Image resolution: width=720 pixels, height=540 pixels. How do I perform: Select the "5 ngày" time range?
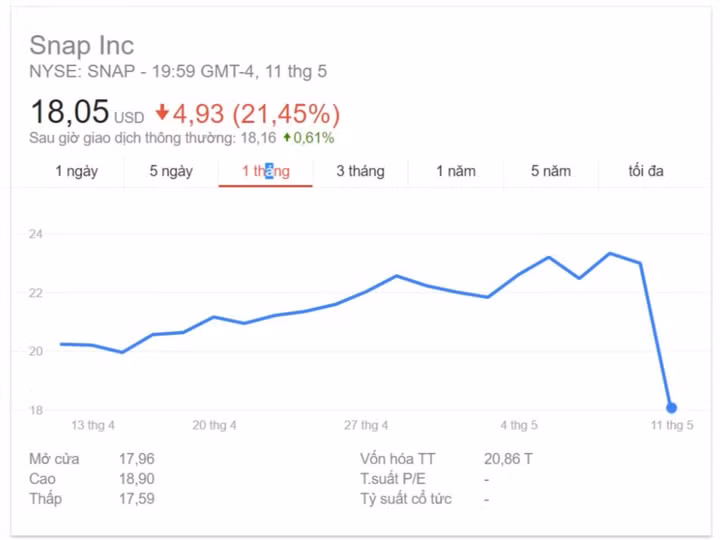171,171
